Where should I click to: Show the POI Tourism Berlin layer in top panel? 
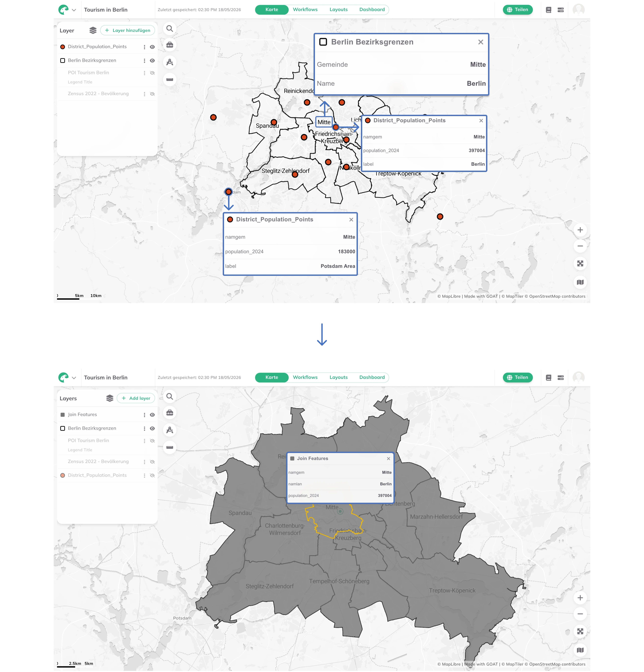[x=152, y=73]
